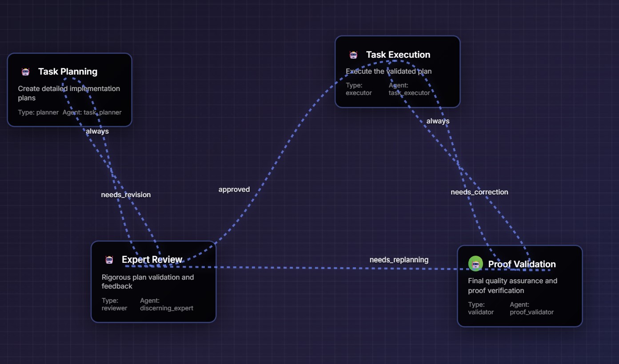Click the 'needs_correction' edge label
Screen dimensions: 619x364
pyautogui.click(x=479, y=192)
